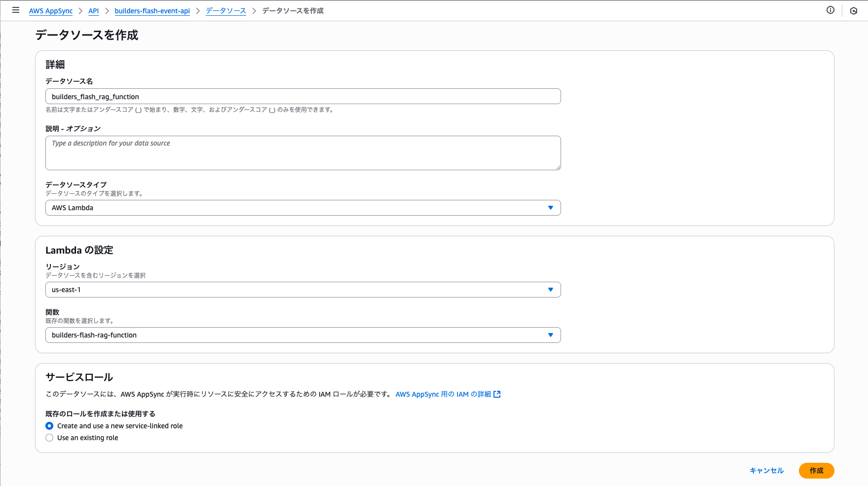The width and height of the screenshot is (868, 486).
Task: Open the navigation sidebar hamburger icon
Action: click(x=16, y=10)
